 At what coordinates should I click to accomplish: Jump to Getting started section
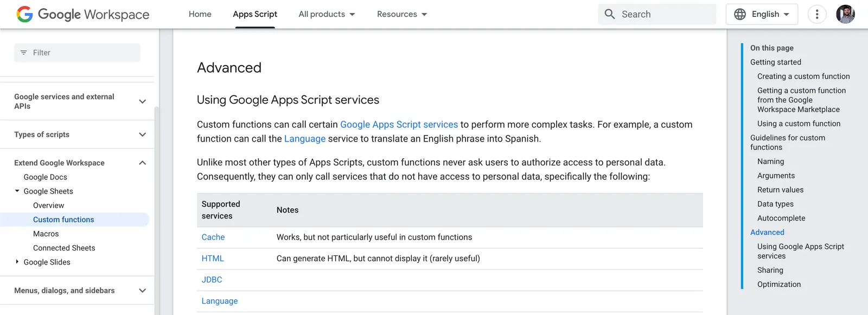tap(776, 62)
